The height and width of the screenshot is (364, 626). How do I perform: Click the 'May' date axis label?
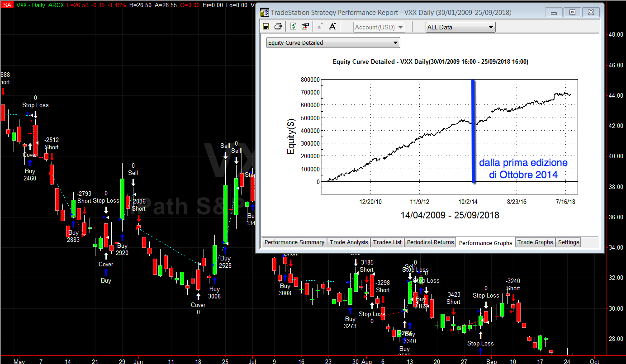19,361
